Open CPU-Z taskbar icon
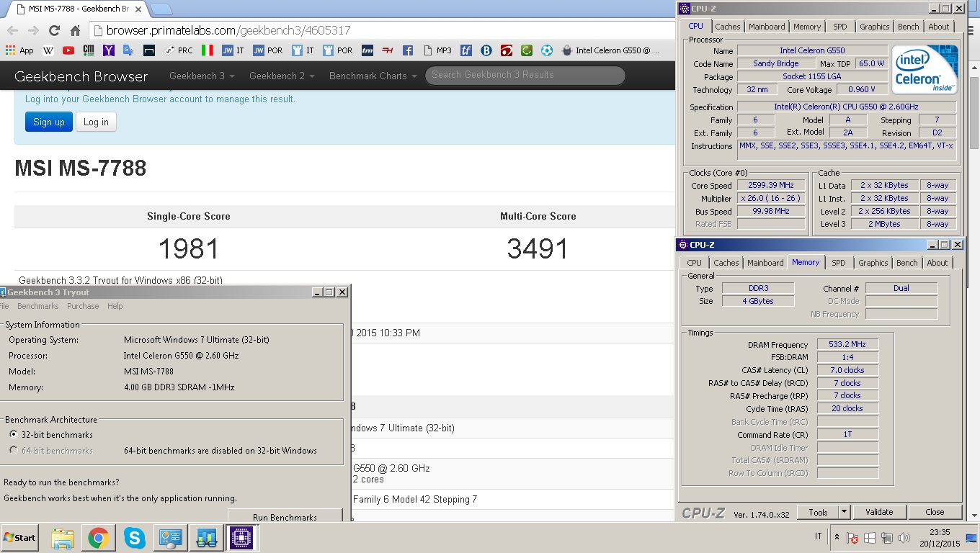This screenshot has width=980, height=553. point(241,538)
